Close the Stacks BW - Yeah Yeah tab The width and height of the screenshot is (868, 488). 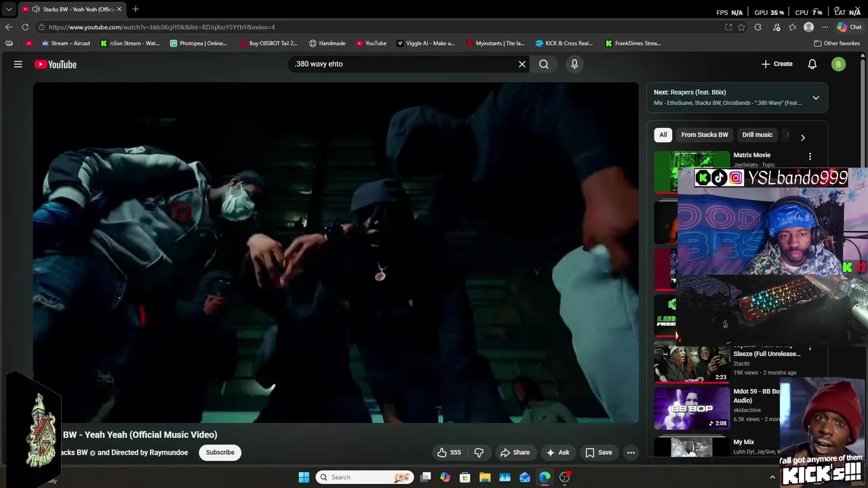[x=119, y=9]
